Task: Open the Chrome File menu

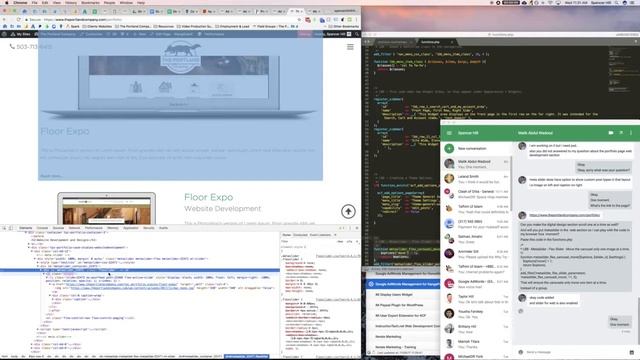Action: (35, 2)
